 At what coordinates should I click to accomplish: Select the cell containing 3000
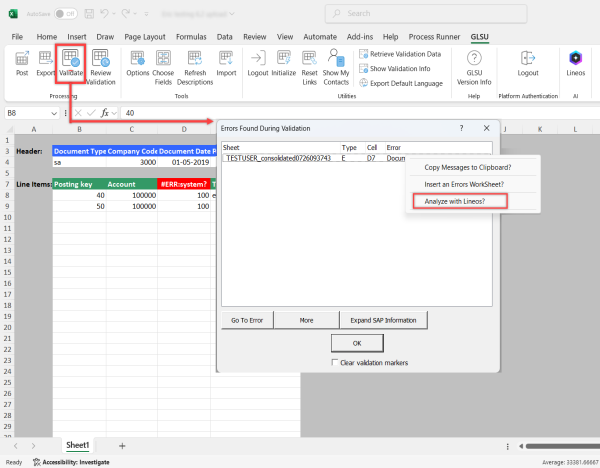pyautogui.click(x=132, y=162)
